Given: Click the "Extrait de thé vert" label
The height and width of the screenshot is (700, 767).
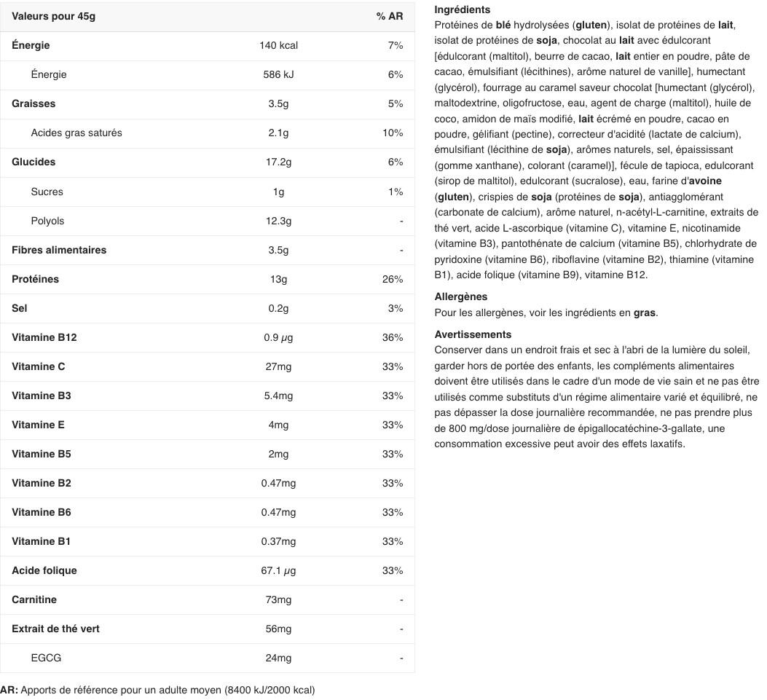Looking at the screenshot, I should click(55, 629).
